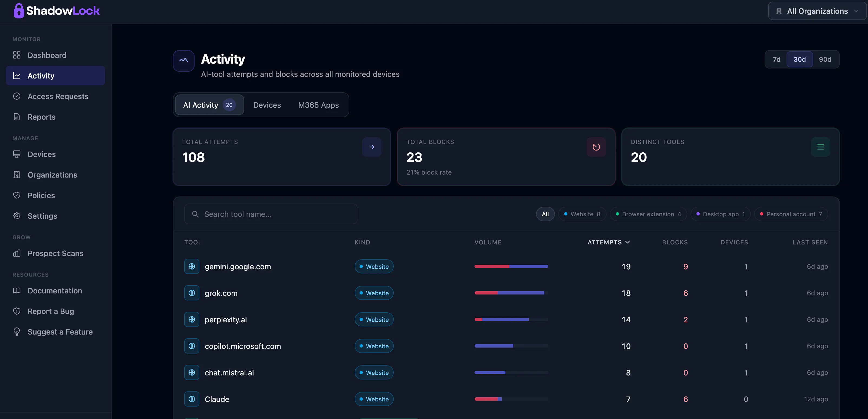Click the Settings gear icon
The image size is (868, 419).
(17, 216)
